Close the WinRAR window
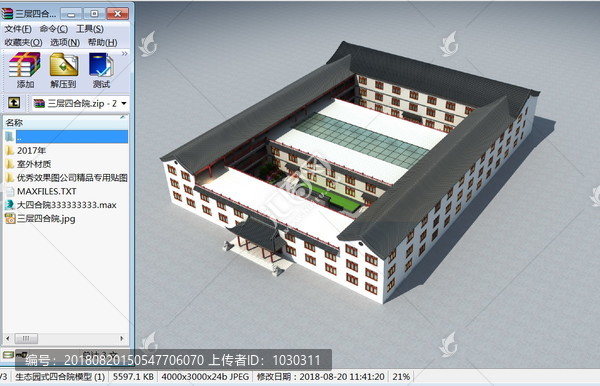The height and width of the screenshot is (386, 600). pos(117,14)
